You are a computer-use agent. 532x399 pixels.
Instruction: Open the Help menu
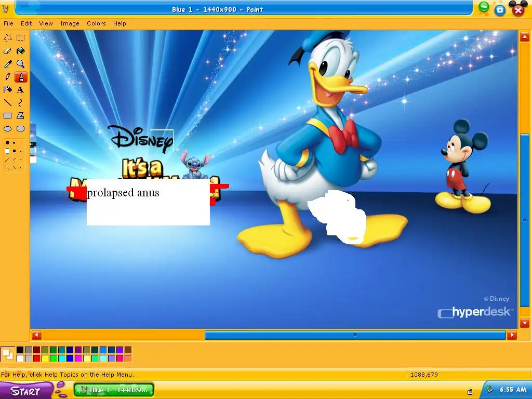(x=119, y=23)
